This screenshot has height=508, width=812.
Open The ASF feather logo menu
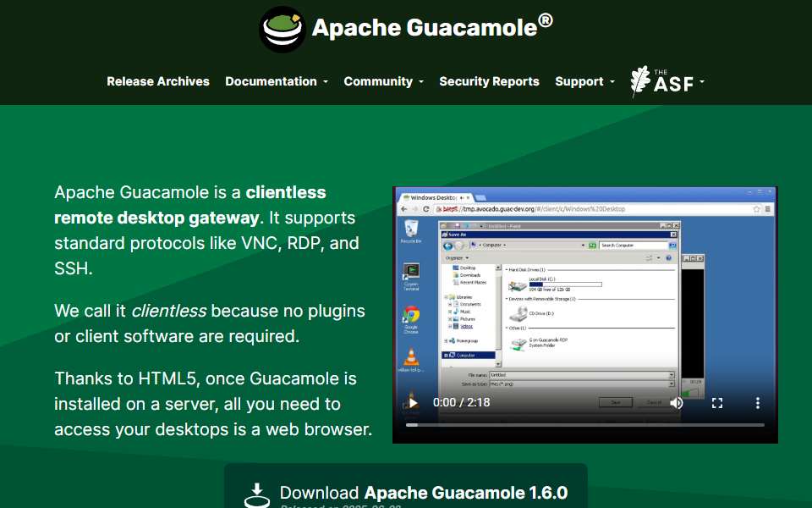667,81
